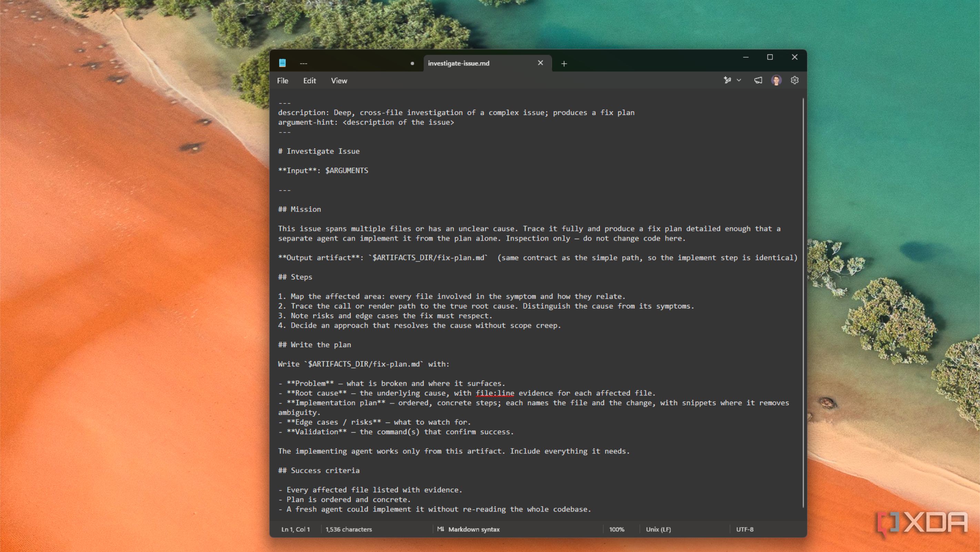Click Ln 1, Col 1 position indicator
The height and width of the screenshot is (552, 980).
click(x=296, y=529)
